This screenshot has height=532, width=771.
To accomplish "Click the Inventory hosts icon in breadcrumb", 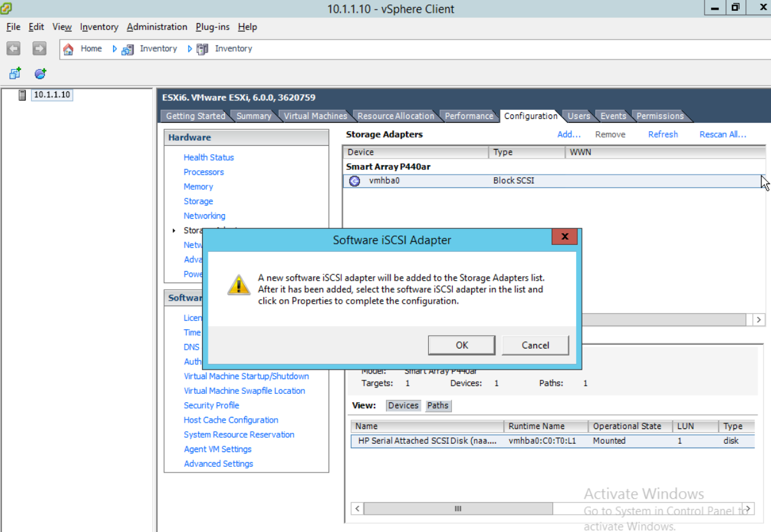I will point(127,49).
